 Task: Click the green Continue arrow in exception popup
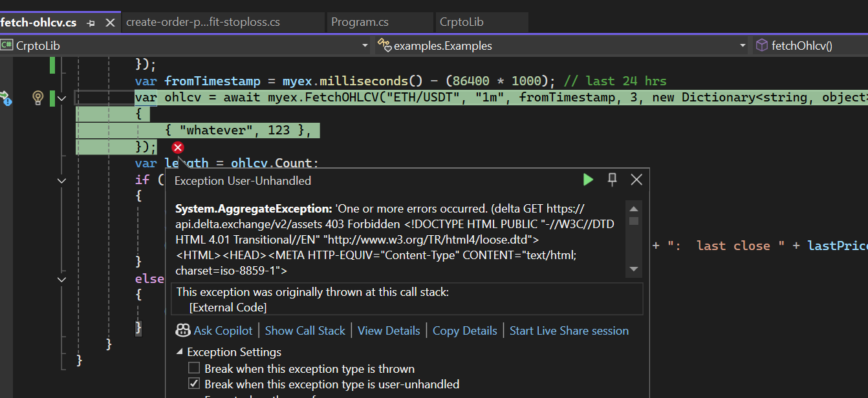tap(588, 180)
